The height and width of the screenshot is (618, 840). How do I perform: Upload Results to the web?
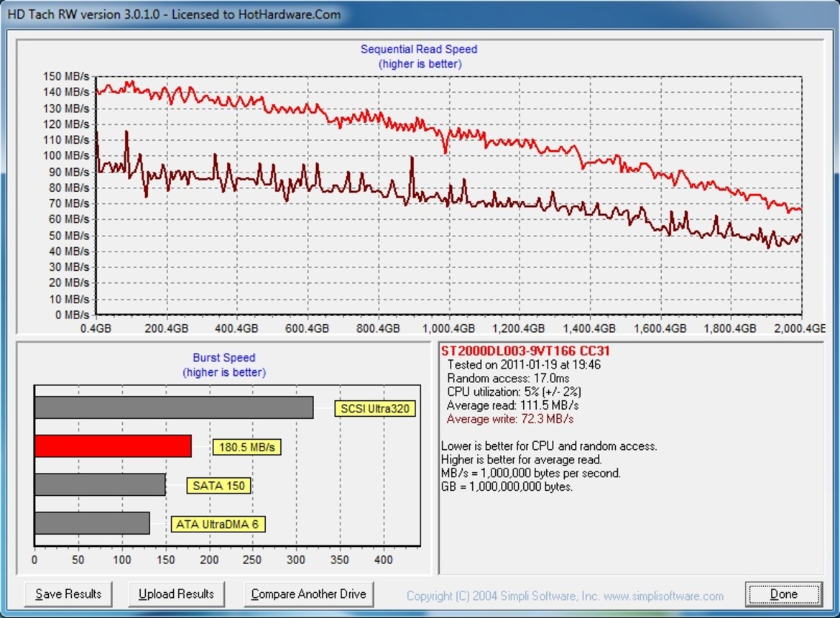point(176,594)
